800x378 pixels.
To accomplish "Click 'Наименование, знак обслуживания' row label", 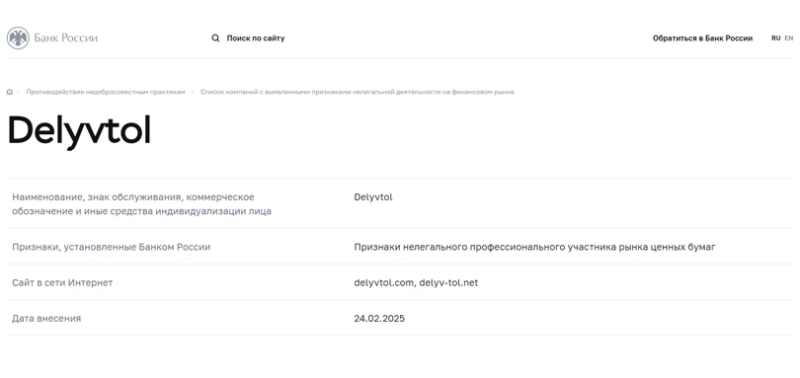I will pyautogui.click(x=142, y=204).
